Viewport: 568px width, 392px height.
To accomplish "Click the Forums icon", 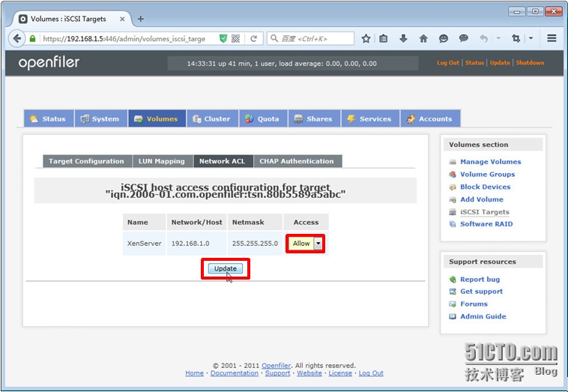I will (453, 304).
